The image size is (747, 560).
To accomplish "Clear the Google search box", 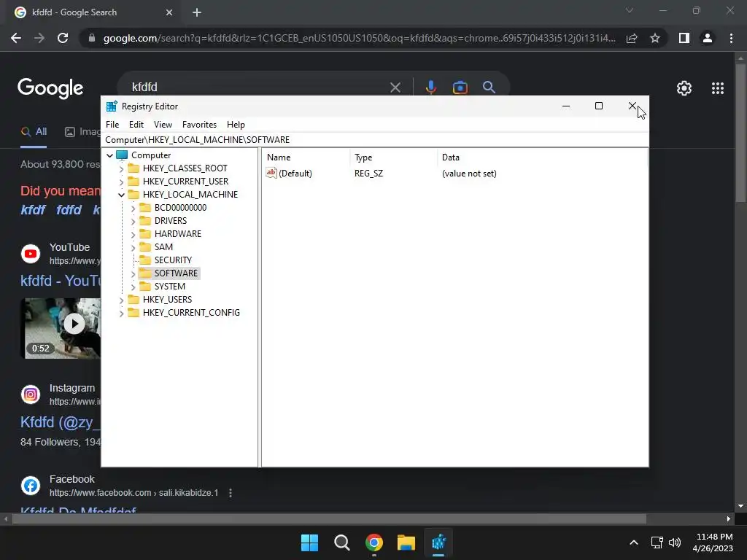I will pyautogui.click(x=395, y=87).
